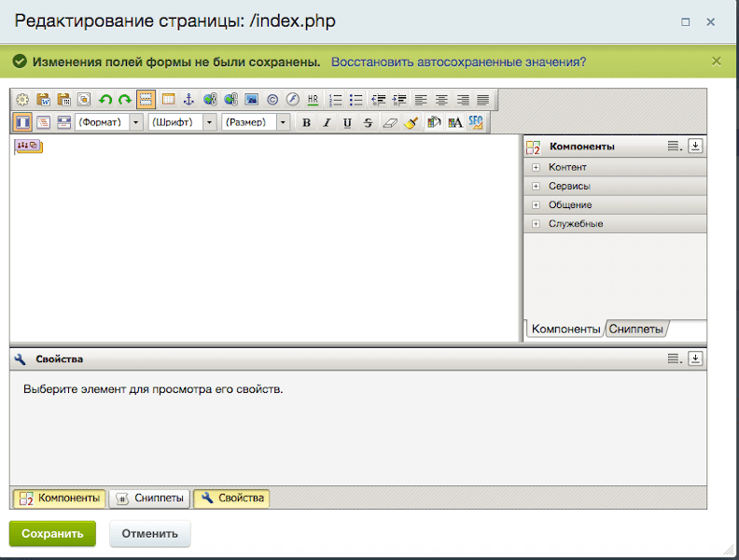
Task: Apply italic formatting with the I icon
Action: [327, 122]
